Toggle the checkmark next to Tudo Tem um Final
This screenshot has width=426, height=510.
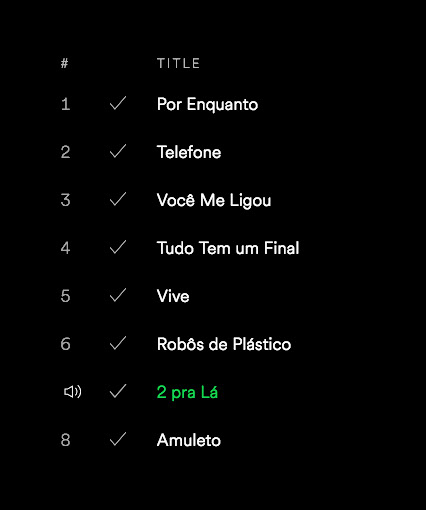click(x=118, y=247)
